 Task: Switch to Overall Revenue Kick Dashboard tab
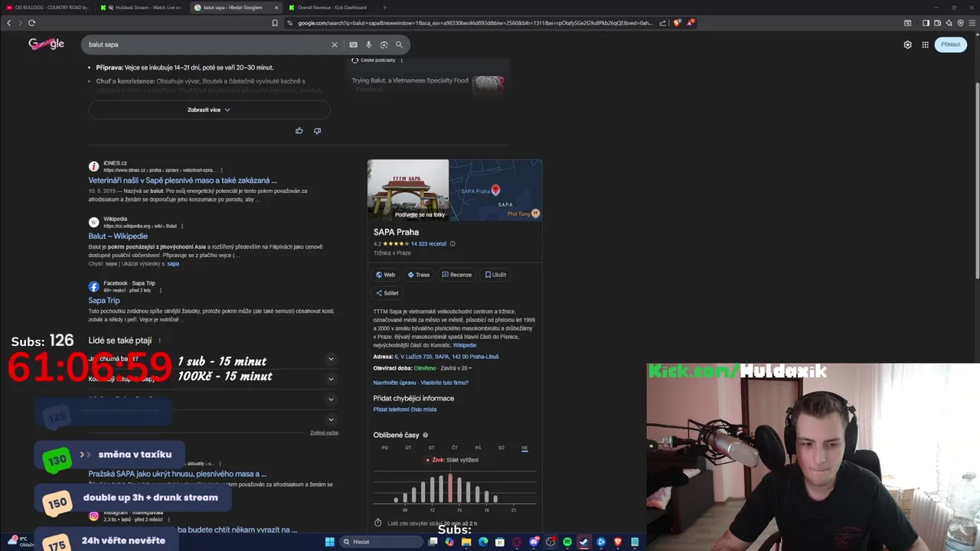(x=328, y=8)
